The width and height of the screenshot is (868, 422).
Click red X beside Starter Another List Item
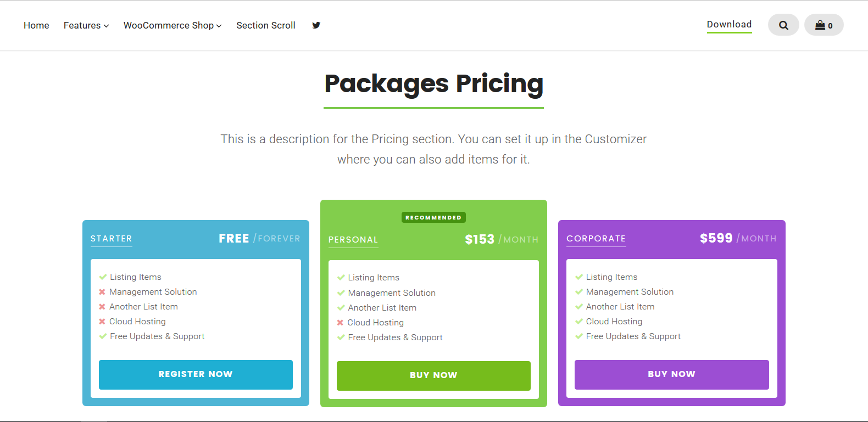click(102, 307)
